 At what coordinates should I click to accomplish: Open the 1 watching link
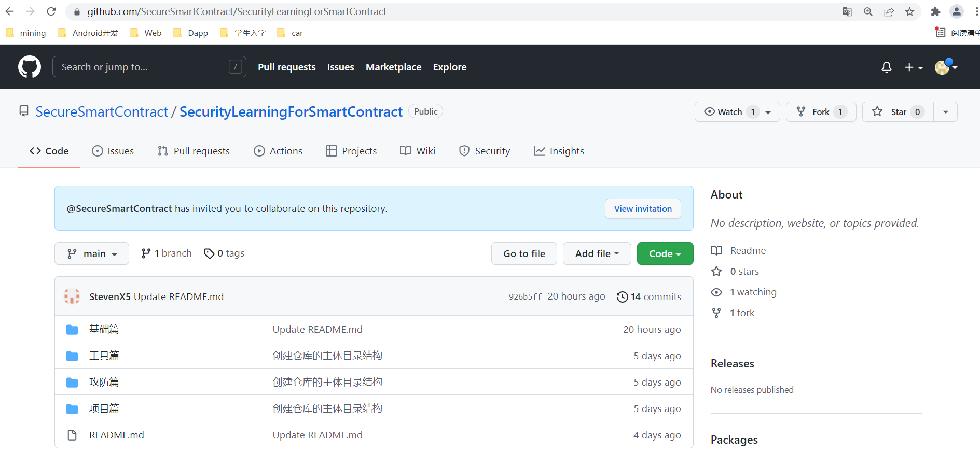(x=744, y=292)
